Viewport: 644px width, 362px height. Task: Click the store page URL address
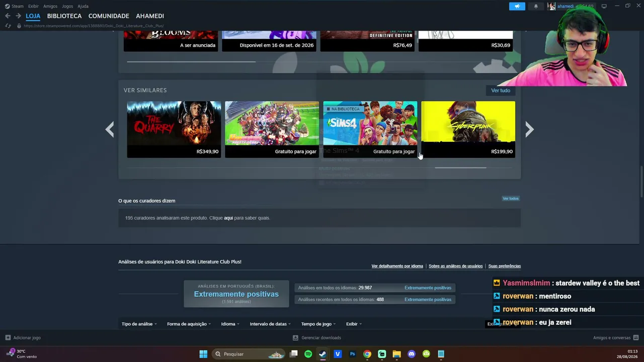[94, 26]
